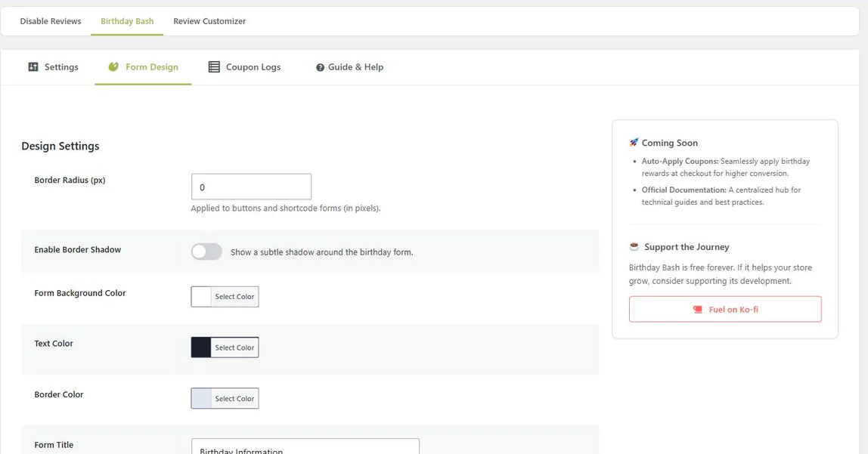Open the Review Customizer tab
868x454 pixels.
(x=209, y=21)
